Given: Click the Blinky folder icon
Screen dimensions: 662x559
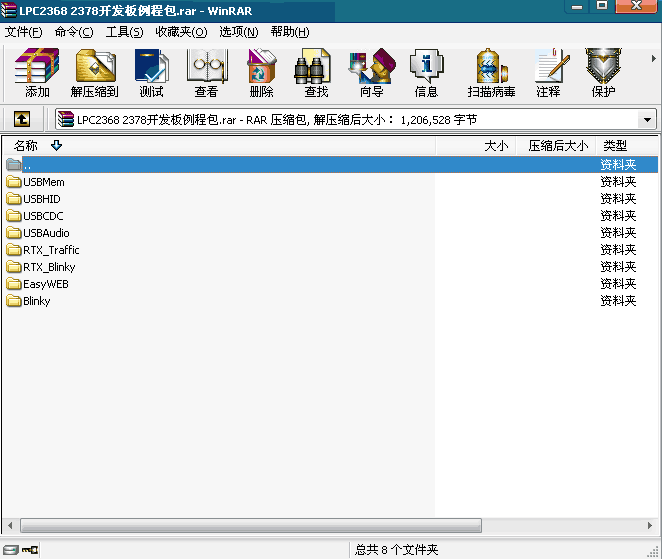Looking at the screenshot, I should [14, 301].
